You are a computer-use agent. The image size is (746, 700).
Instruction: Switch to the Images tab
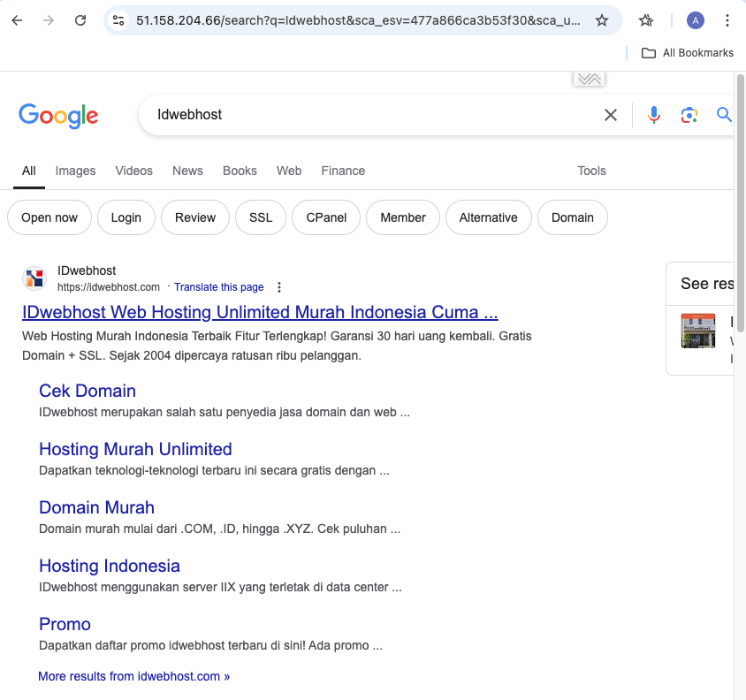tap(75, 171)
